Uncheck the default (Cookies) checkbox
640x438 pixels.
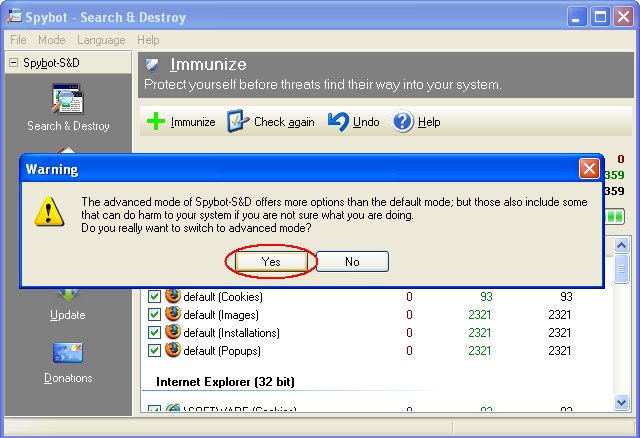[154, 297]
